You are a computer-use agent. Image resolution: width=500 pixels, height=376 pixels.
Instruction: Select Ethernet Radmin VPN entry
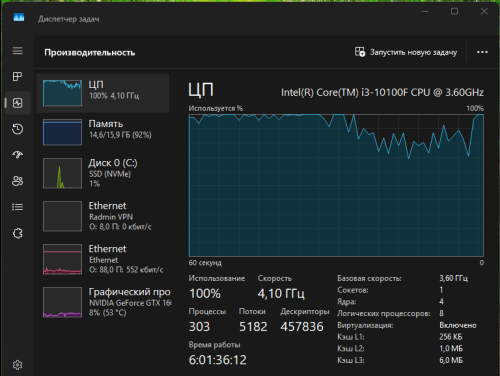103,216
